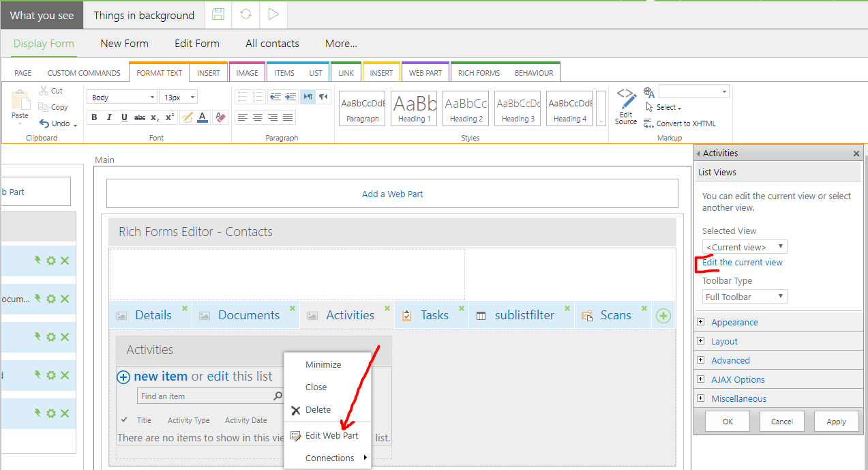Click the font color swatch
The width and height of the screenshot is (868, 470).
pyautogui.click(x=203, y=117)
